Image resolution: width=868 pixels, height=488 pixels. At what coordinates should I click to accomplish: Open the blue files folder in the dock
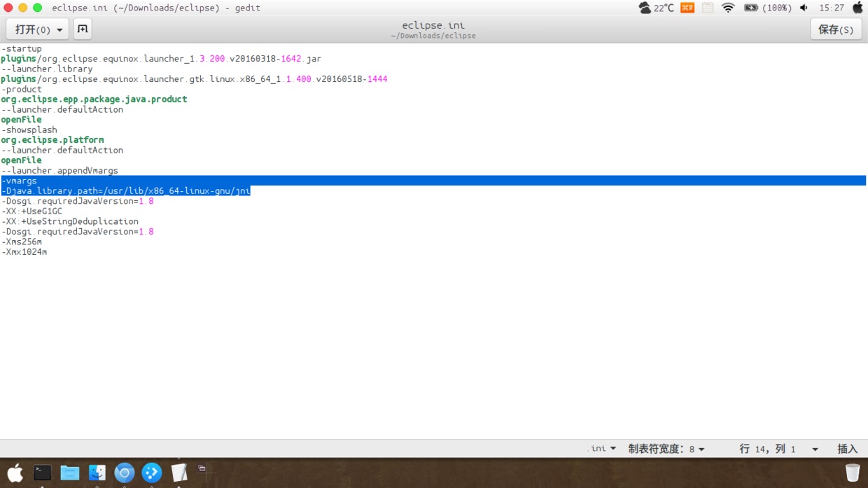pos(69,473)
